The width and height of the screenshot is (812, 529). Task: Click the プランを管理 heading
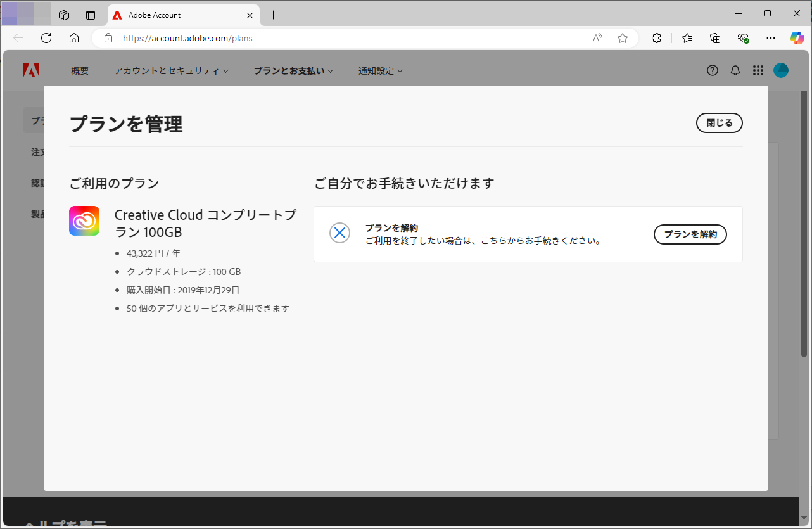(126, 124)
